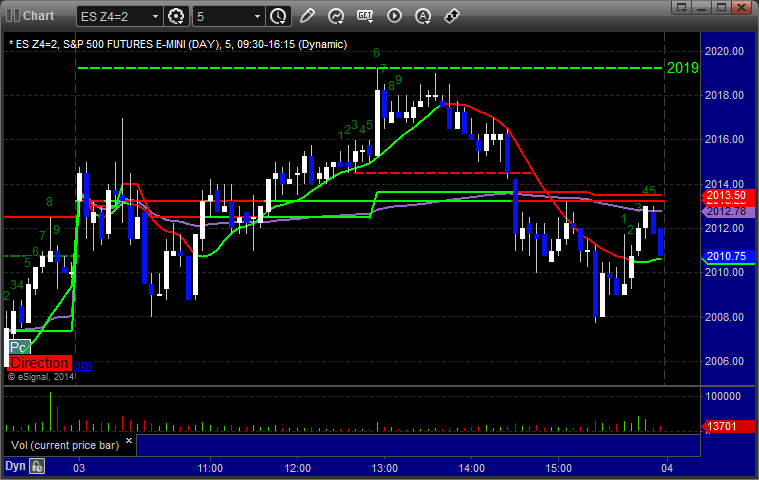The height and width of the screenshot is (480, 759).
Task: Click the purple 2012.78 price marker
Action: click(728, 211)
